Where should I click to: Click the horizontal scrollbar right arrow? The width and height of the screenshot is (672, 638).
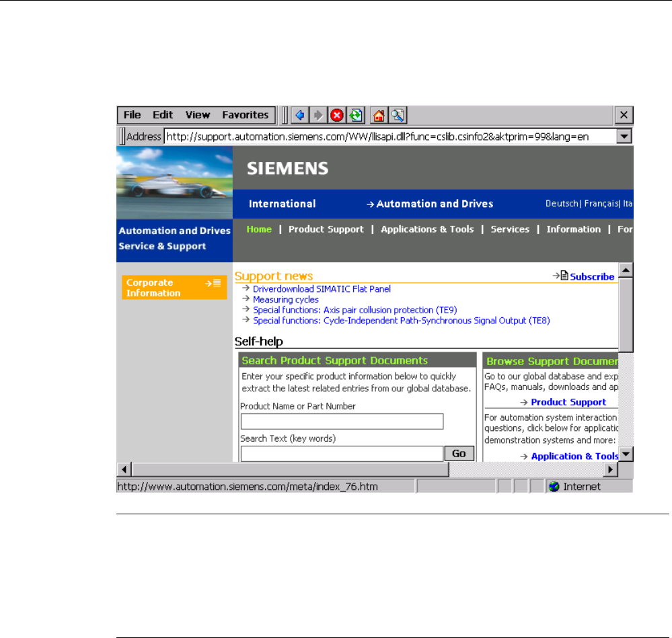tap(610, 470)
